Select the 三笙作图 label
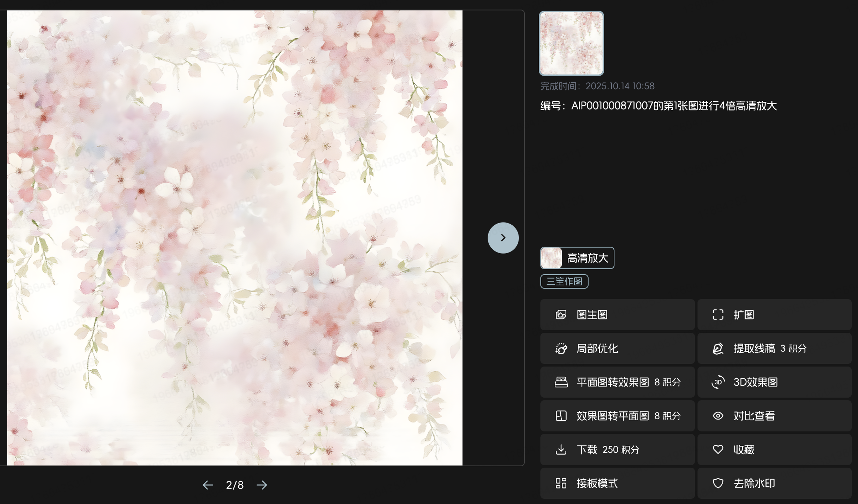The width and height of the screenshot is (858, 504). 564,281
